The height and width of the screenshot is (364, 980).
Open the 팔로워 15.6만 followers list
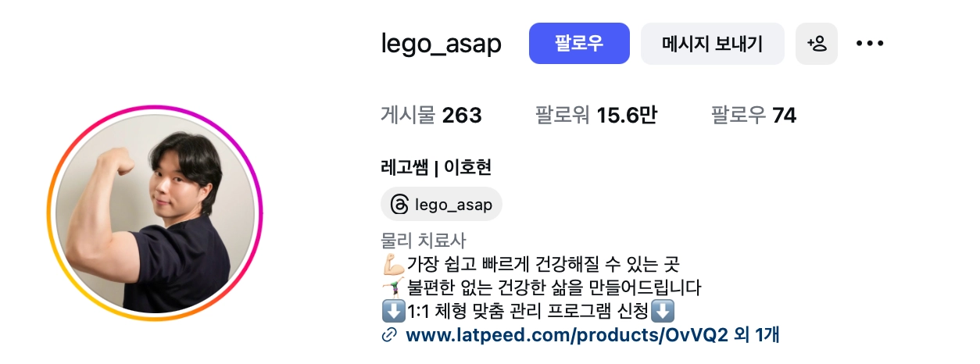(596, 116)
